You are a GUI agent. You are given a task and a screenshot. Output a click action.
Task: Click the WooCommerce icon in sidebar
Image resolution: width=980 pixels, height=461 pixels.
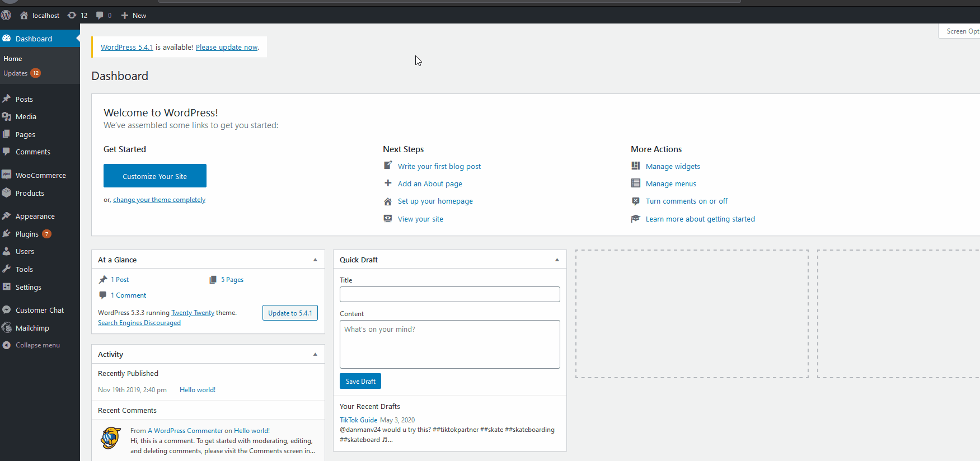tap(7, 175)
